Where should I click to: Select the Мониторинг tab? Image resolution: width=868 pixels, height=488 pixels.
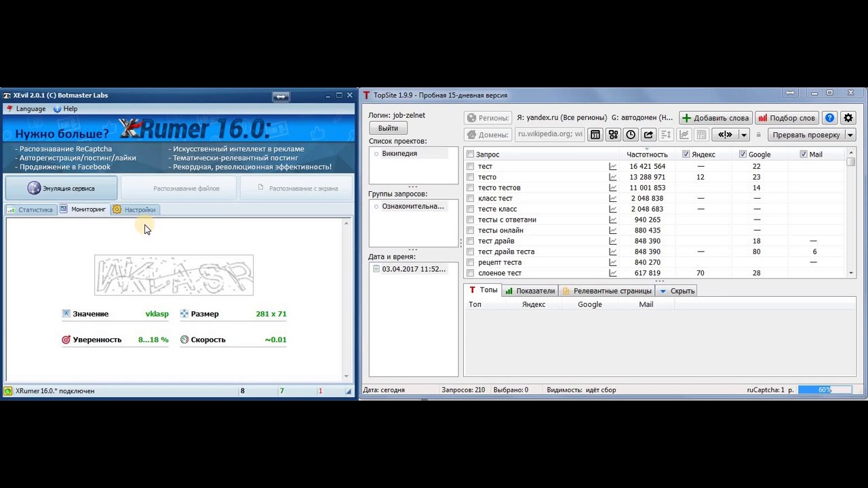(x=83, y=209)
